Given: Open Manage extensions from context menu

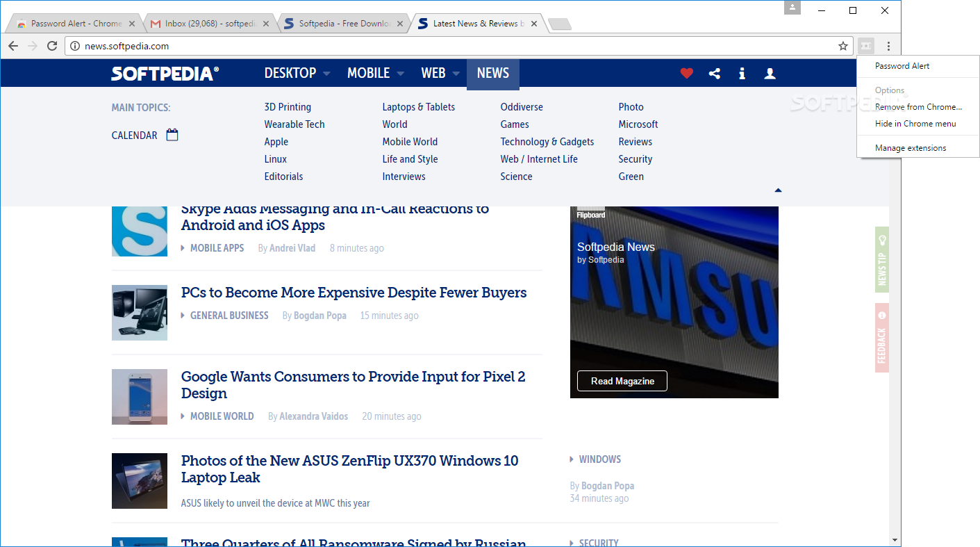Looking at the screenshot, I should pos(918,148).
